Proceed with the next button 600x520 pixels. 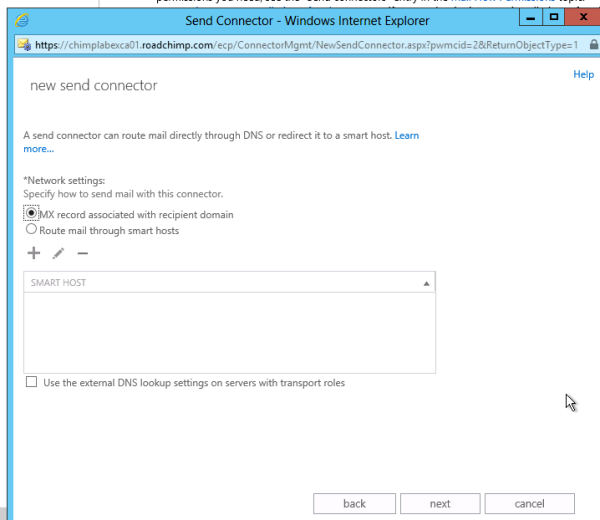coord(440,504)
